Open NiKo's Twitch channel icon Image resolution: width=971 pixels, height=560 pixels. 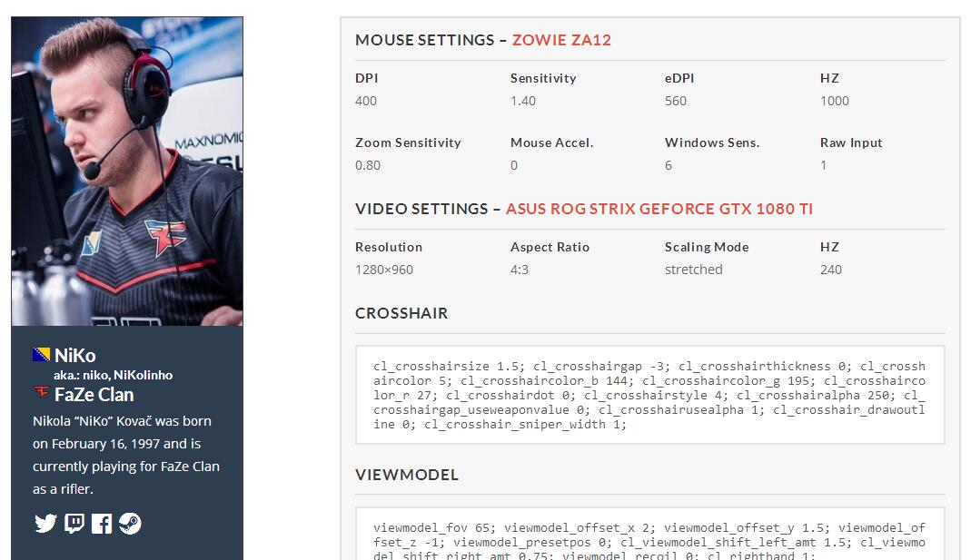(74, 524)
